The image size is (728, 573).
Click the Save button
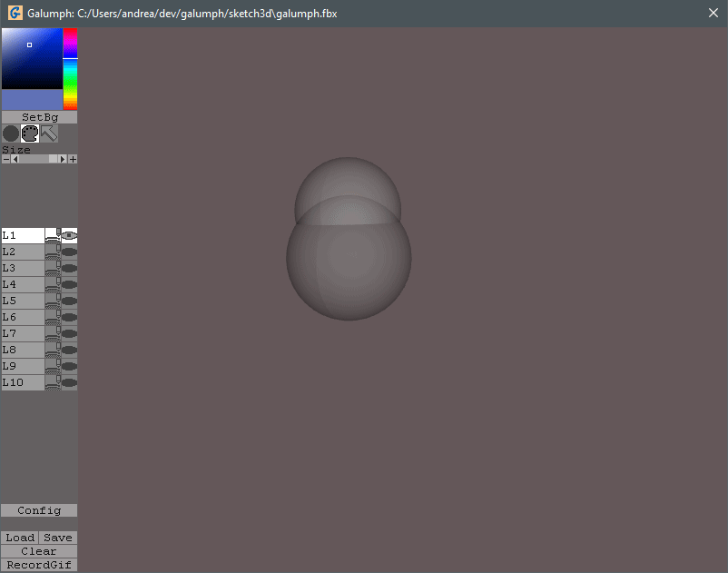click(58, 538)
